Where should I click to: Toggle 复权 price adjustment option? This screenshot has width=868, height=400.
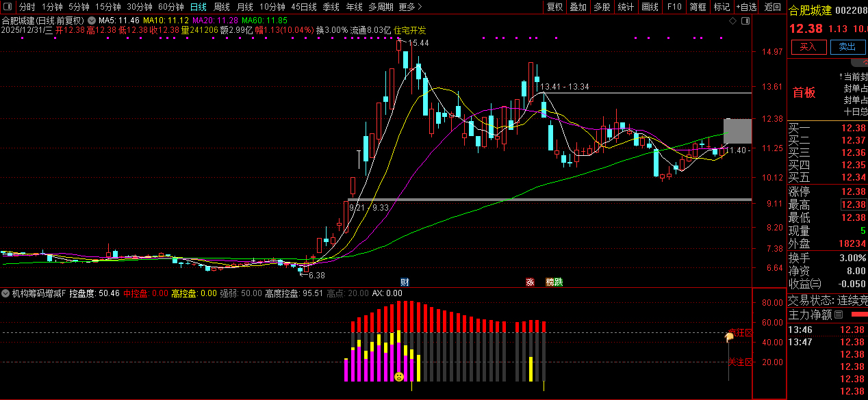click(x=555, y=7)
